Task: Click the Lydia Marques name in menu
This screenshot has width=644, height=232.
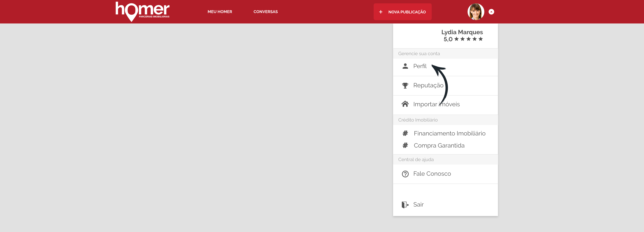Action: tap(462, 32)
